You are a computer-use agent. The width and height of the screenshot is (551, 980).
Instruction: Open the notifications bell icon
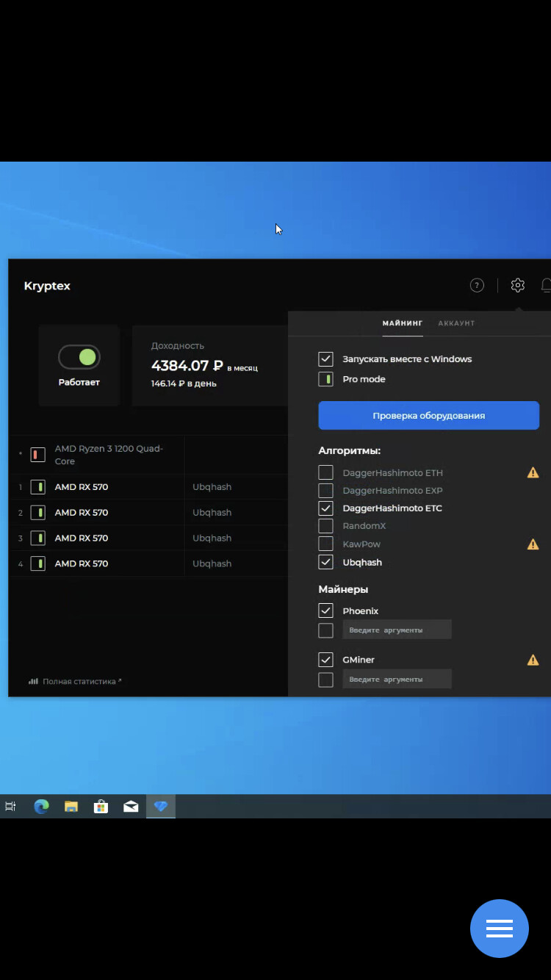(x=546, y=286)
